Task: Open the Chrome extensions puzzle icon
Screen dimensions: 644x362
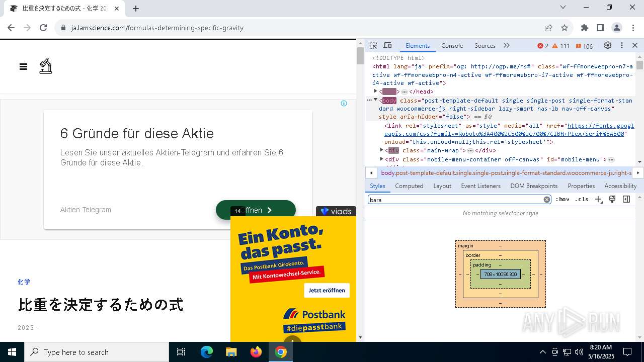Action: coord(584,28)
